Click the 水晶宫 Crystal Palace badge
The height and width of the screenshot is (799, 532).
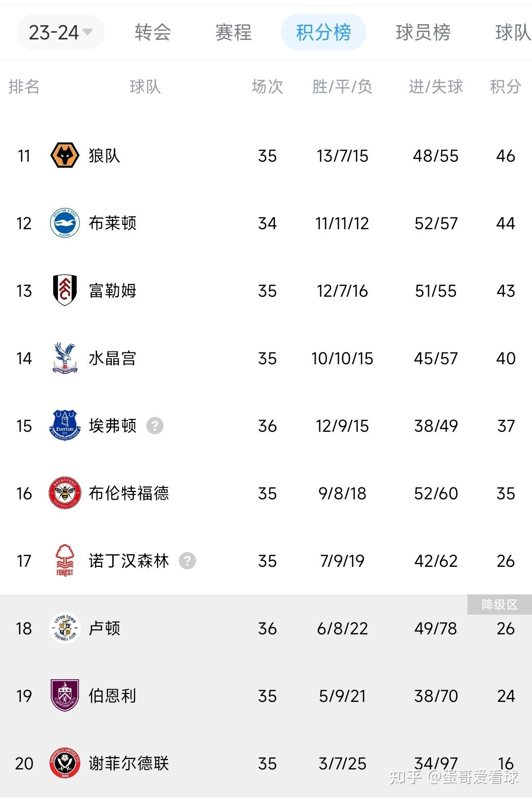click(65, 358)
